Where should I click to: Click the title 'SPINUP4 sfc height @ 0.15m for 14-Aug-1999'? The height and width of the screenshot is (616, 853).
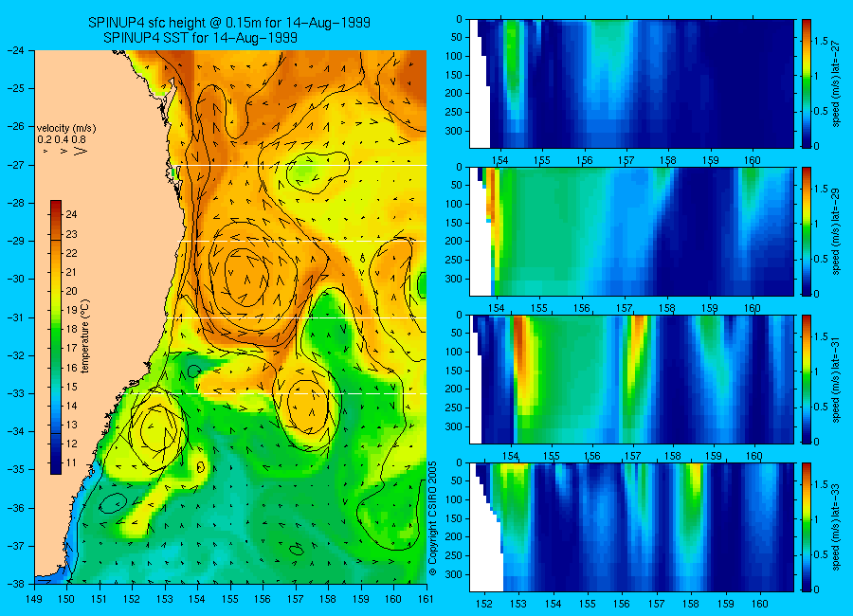click(229, 23)
